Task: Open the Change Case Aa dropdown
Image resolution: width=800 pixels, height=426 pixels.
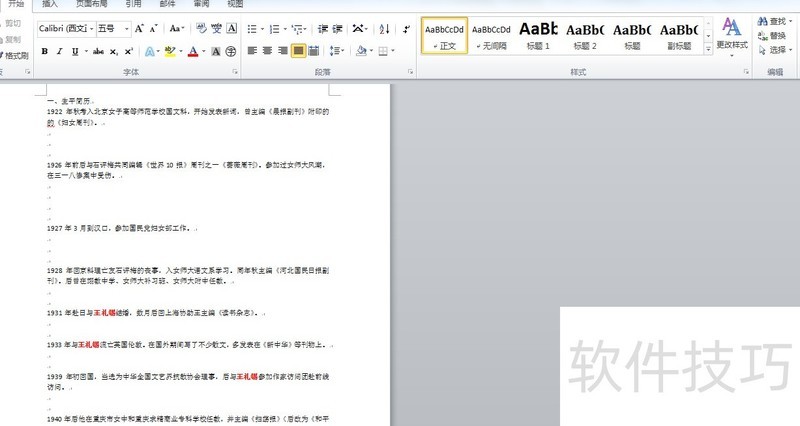Action: (177, 29)
